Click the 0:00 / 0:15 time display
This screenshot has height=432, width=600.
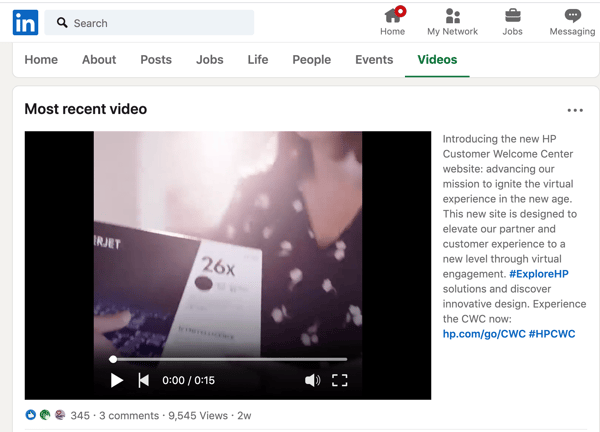(188, 380)
